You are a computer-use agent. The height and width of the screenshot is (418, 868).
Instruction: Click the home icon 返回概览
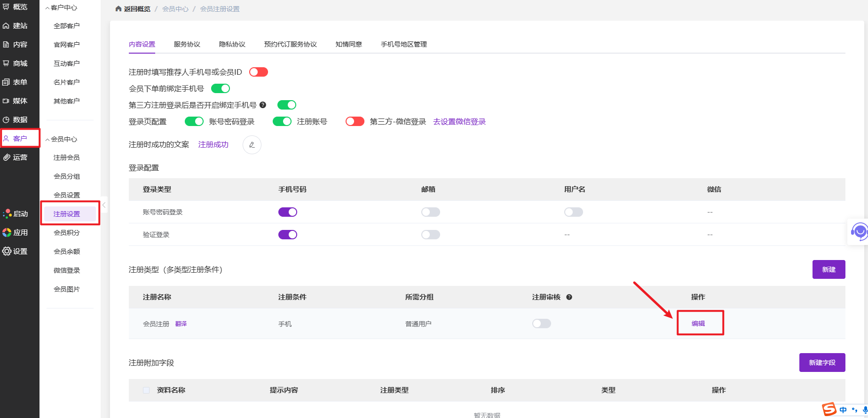pyautogui.click(x=118, y=9)
